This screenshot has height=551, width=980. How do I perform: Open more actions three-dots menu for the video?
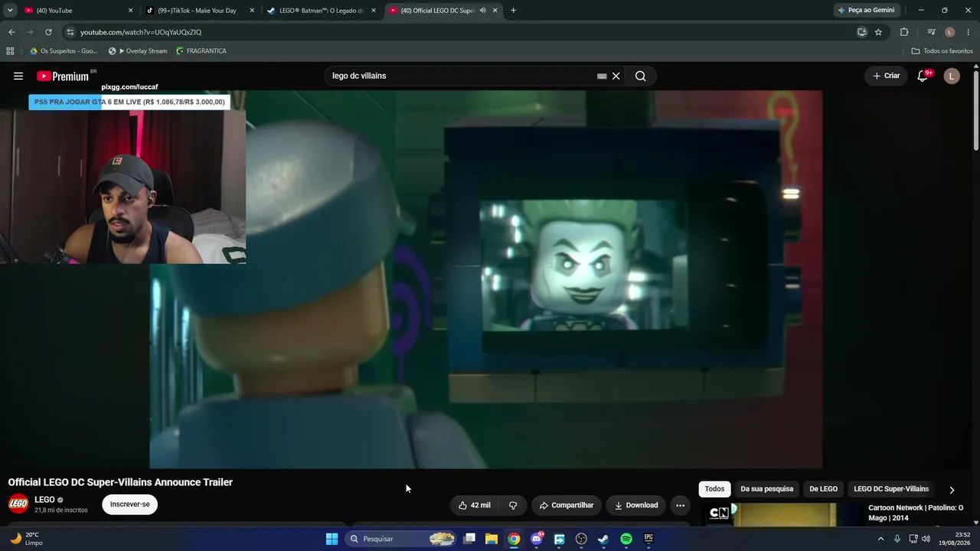pos(680,505)
